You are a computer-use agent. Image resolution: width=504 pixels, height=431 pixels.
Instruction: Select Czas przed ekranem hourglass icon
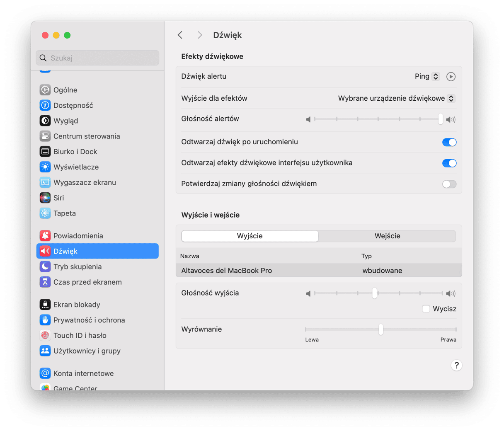click(45, 282)
